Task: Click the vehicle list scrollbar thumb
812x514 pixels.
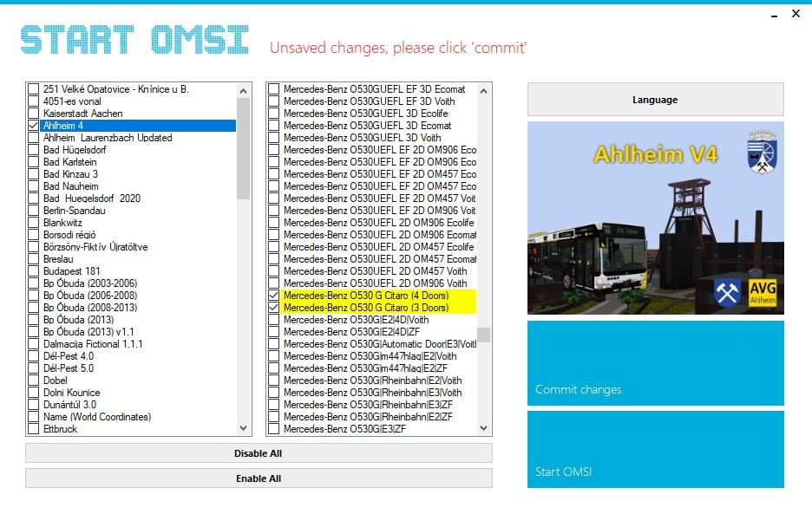Action: point(484,335)
